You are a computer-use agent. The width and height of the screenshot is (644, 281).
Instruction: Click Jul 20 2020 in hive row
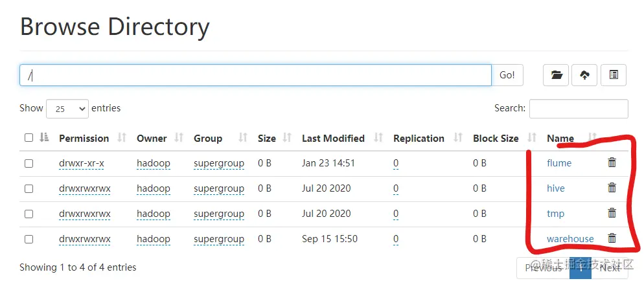click(326, 188)
